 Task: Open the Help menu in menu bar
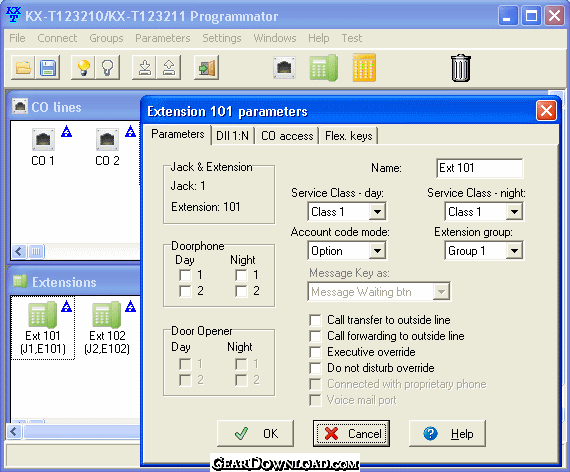click(x=318, y=38)
